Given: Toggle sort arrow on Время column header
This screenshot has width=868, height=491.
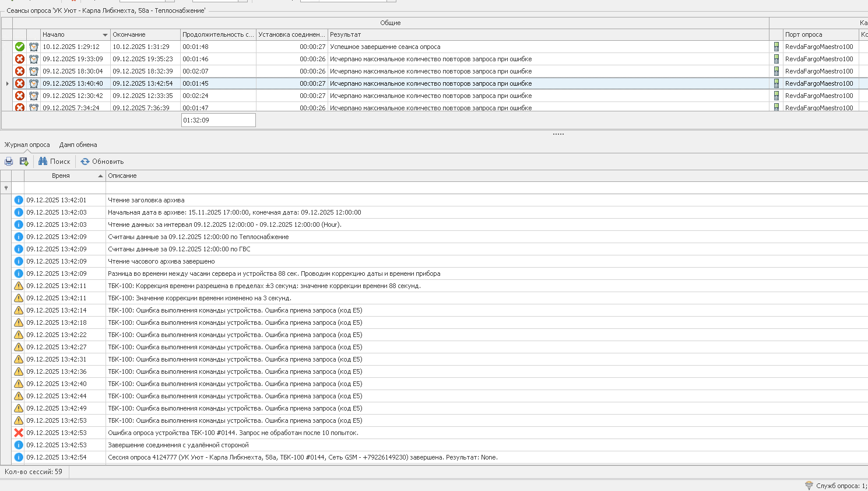Looking at the screenshot, I should point(100,176).
